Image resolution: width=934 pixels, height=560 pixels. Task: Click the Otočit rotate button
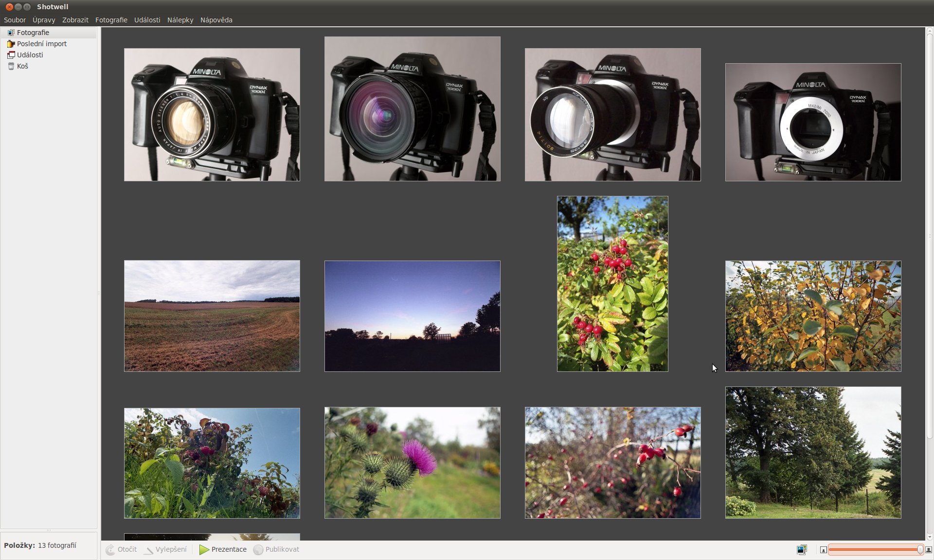tap(122, 549)
